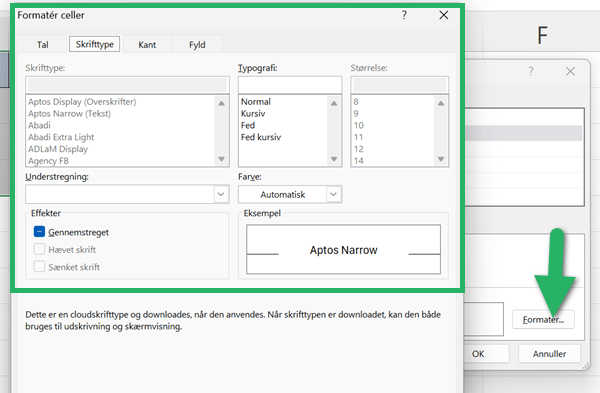Go to the Fyld tab

197,45
